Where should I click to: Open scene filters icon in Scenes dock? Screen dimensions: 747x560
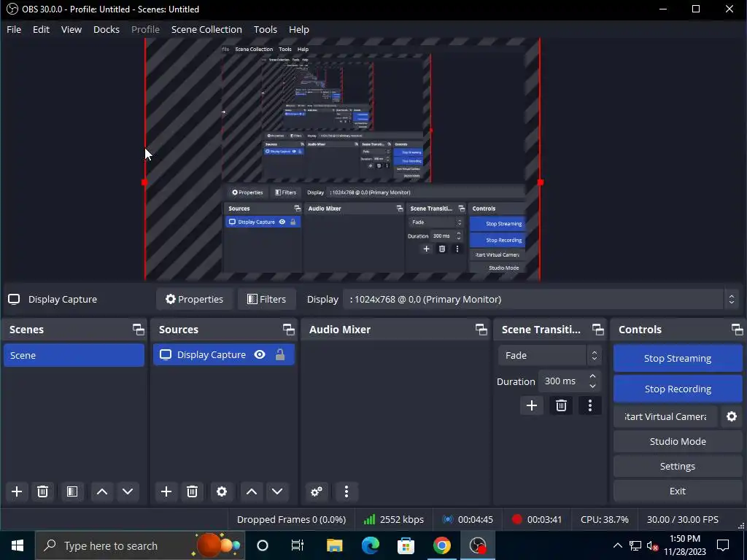(72, 491)
